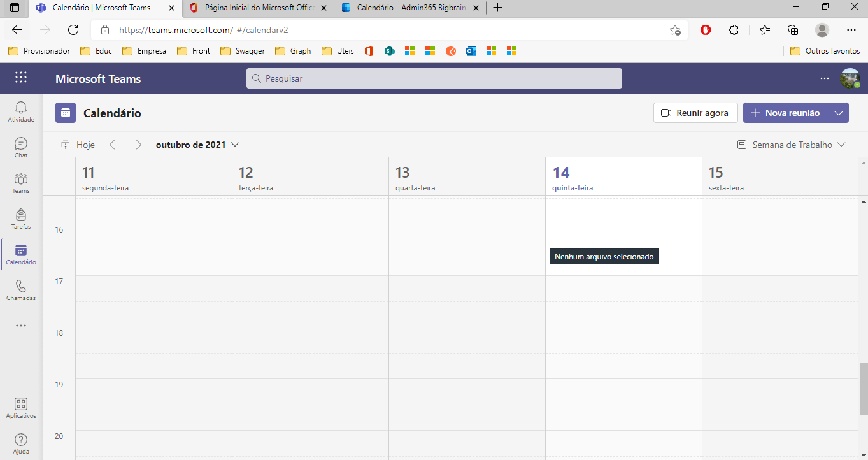Show more apps ellipsis in sidebar
The height and width of the screenshot is (460, 868).
21,326
